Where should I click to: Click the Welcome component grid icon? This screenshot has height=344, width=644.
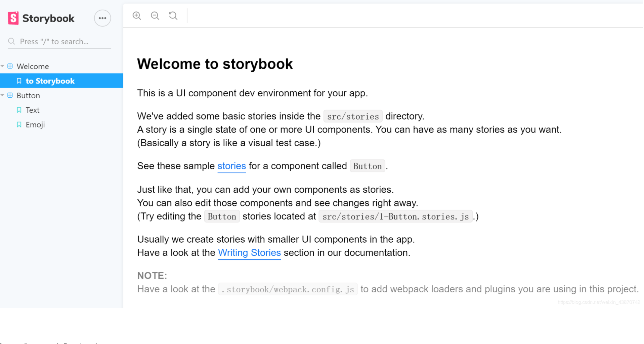tap(10, 66)
